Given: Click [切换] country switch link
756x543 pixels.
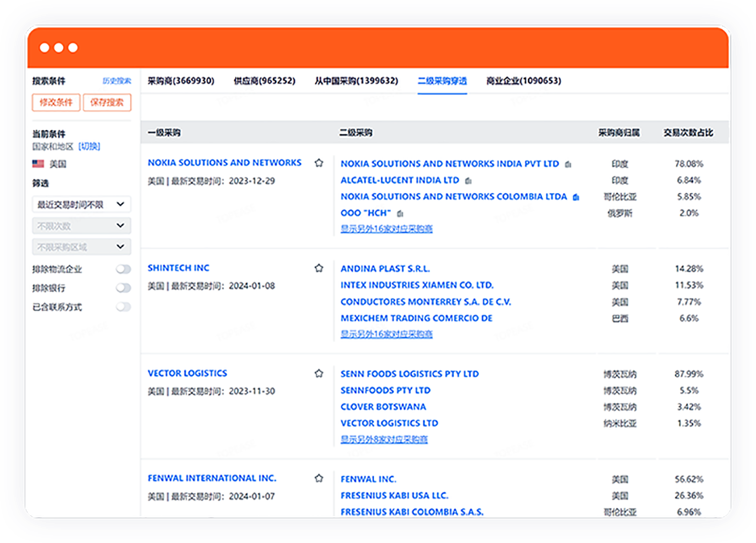Looking at the screenshot, I should tap(89, 147).
